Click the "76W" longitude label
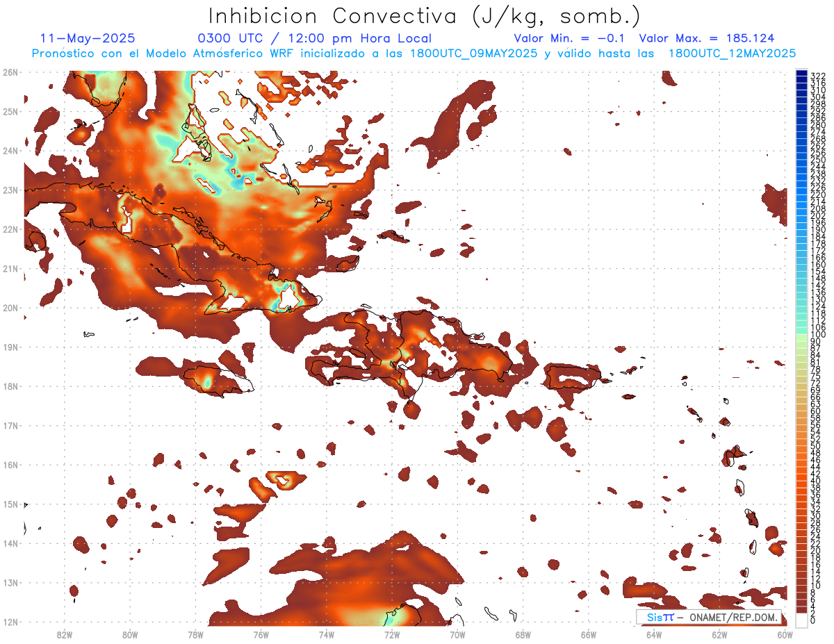This screenshot has width=834, height=644. [261, 634]
